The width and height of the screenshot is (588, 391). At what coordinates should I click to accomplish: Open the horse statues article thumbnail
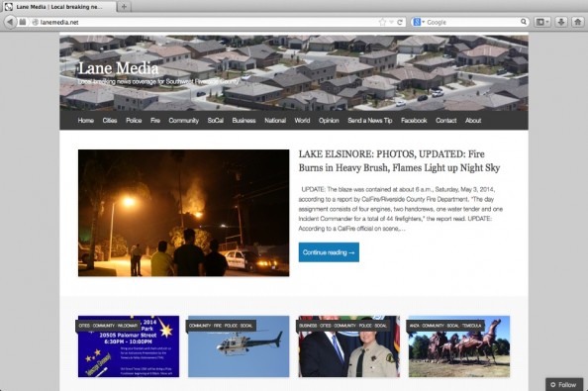tap(459, 346)
